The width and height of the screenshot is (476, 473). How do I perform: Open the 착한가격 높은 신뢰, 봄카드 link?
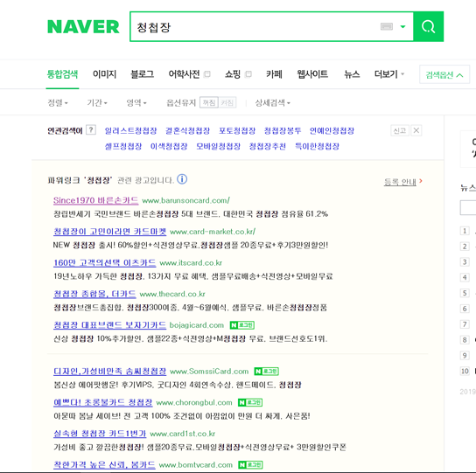point(104,464)
